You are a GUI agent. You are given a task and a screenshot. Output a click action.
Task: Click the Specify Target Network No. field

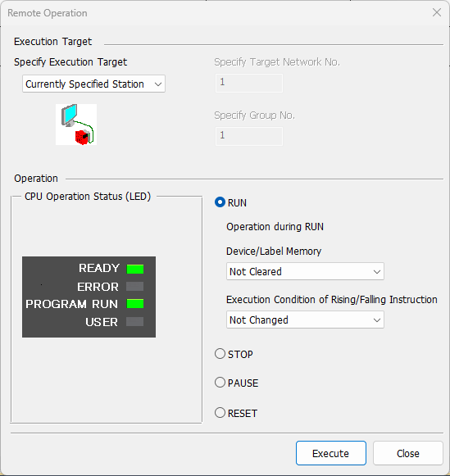tap(249, 83)
